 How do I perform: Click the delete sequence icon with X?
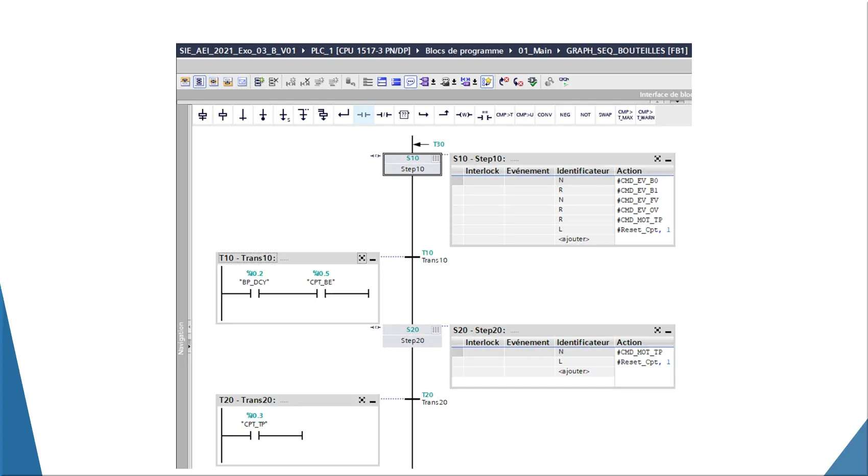pos(274,82)
